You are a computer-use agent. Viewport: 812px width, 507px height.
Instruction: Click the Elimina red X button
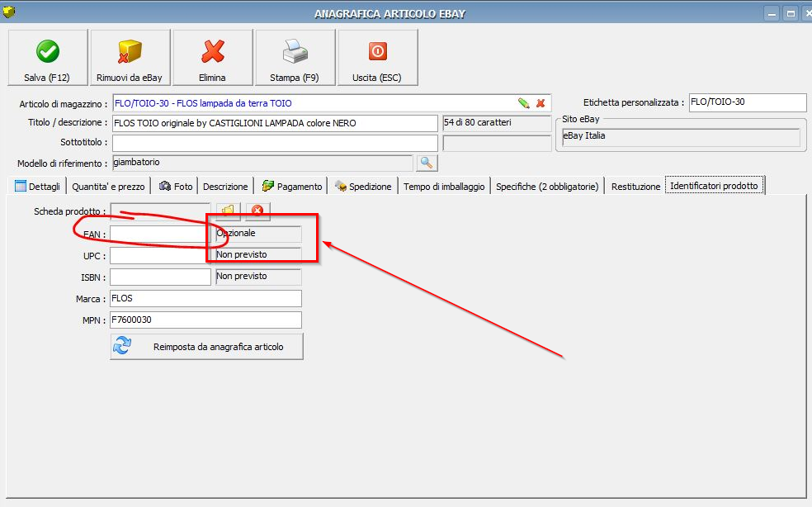click(212, 58)
